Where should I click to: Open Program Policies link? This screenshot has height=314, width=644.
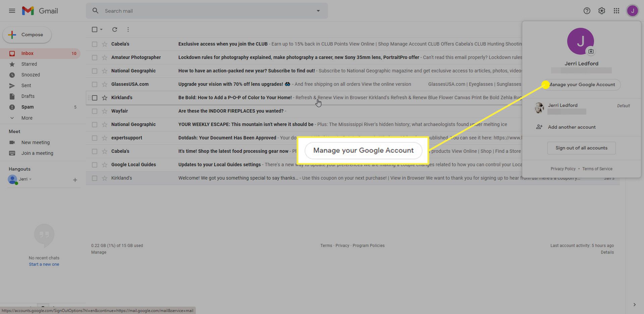369,246
